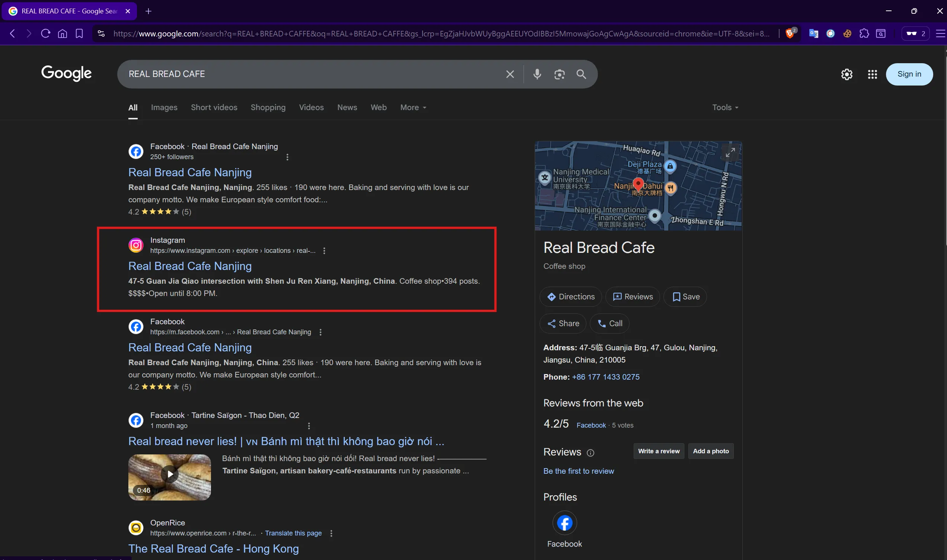
Task: Click the Nanjing Dahui restaurant map marker
Action: point(671,188)
